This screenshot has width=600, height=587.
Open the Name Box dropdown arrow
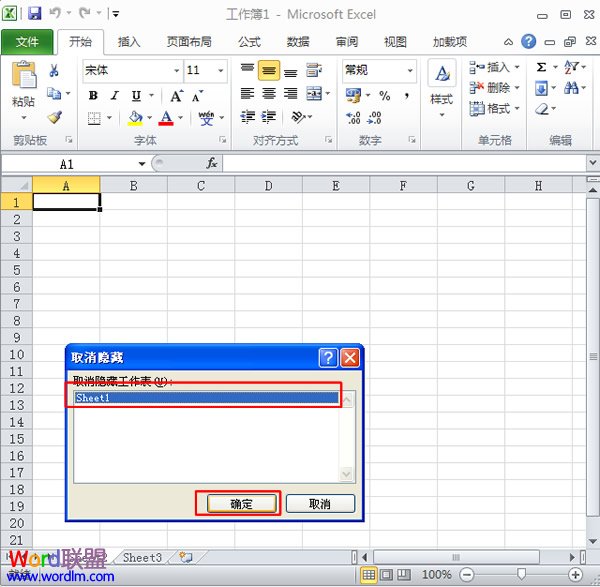[x=142, y=164]
